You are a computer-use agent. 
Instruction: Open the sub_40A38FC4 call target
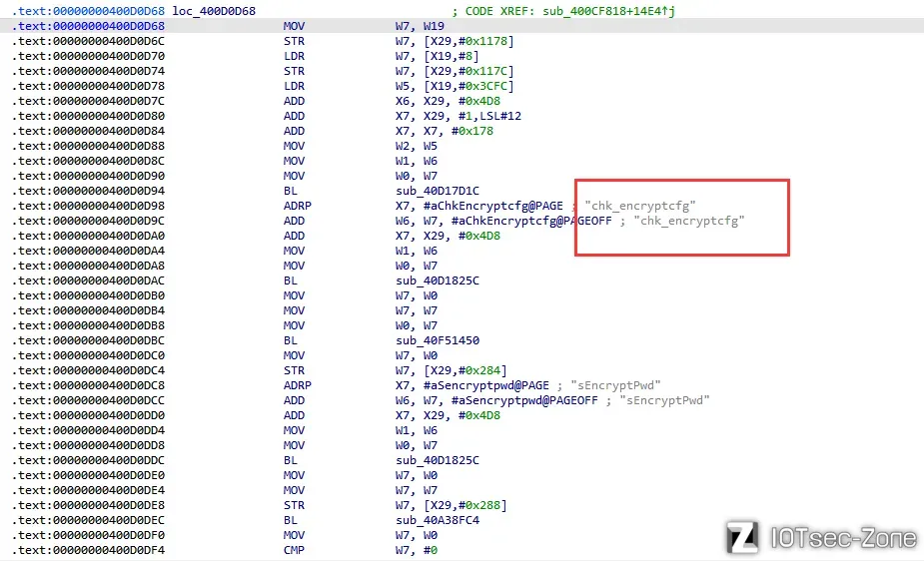438,520
